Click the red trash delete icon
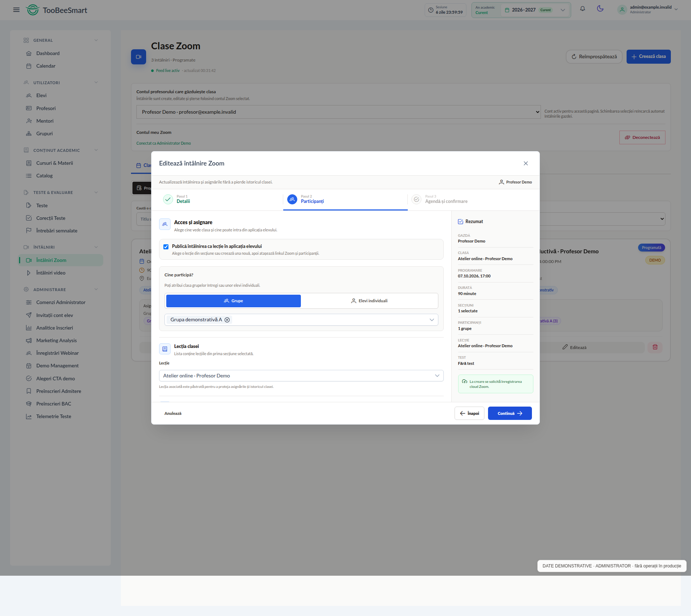The width and height of the screenshot is (691, 616). coord(655,347)
